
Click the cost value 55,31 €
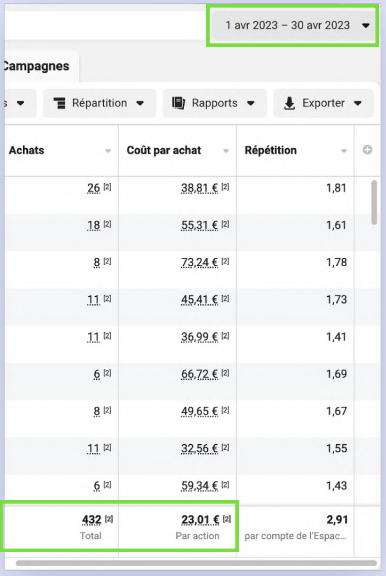coord(199,225)
